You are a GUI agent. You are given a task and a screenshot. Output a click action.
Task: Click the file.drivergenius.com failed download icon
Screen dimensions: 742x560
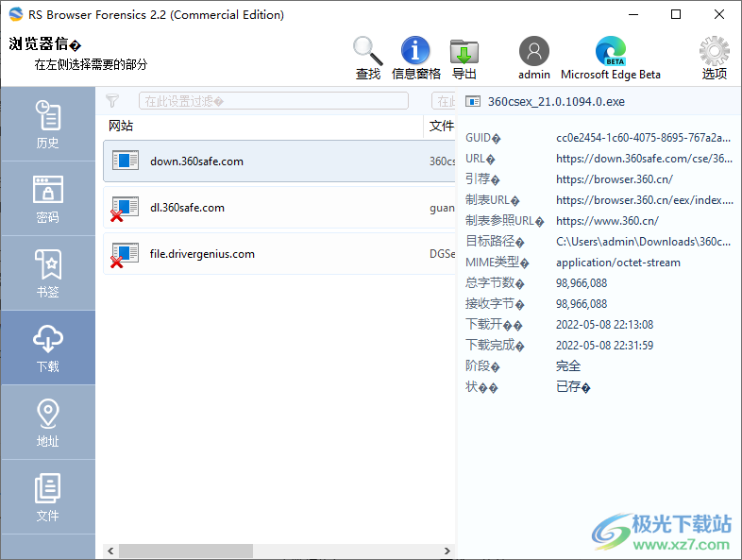click(125, 255)
